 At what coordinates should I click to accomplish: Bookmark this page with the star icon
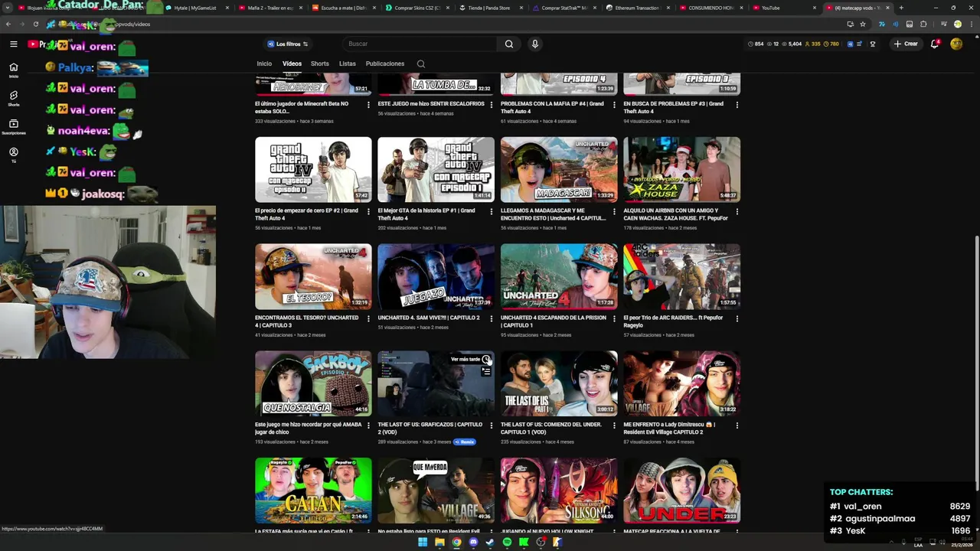click(863, 24)
